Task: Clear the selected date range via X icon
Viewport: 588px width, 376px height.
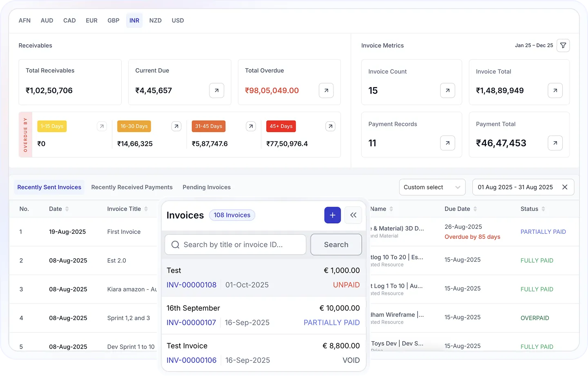Action: pyautogui.click(x=565, y=187)
